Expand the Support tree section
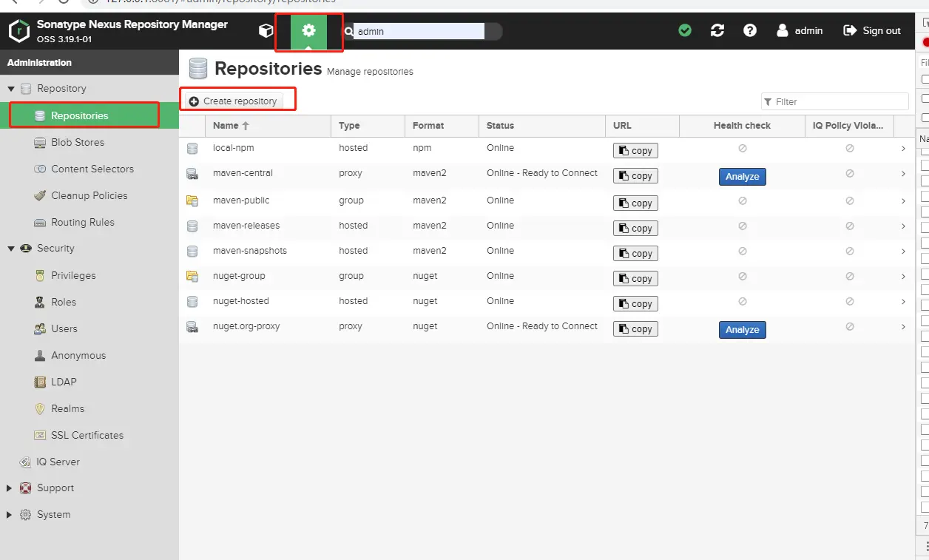 tap(10, 488)
